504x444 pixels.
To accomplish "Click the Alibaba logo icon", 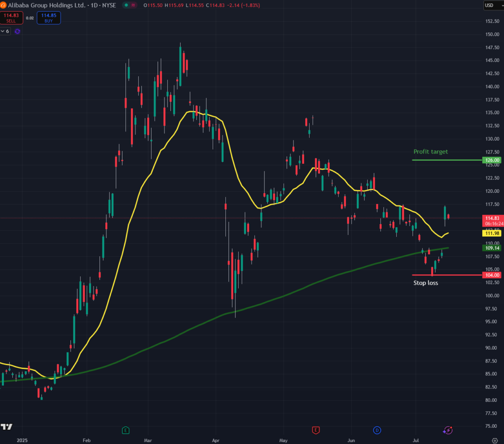I will 3,5.
